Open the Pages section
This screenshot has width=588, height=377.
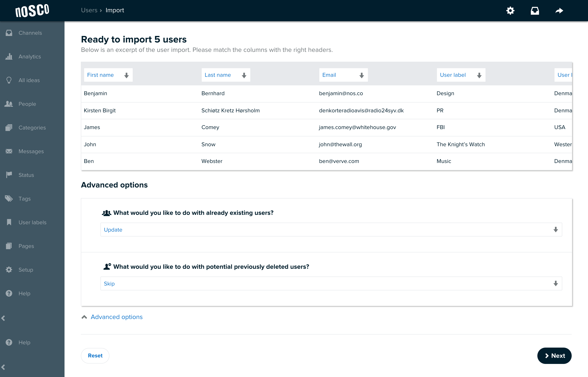pos(26,246)
